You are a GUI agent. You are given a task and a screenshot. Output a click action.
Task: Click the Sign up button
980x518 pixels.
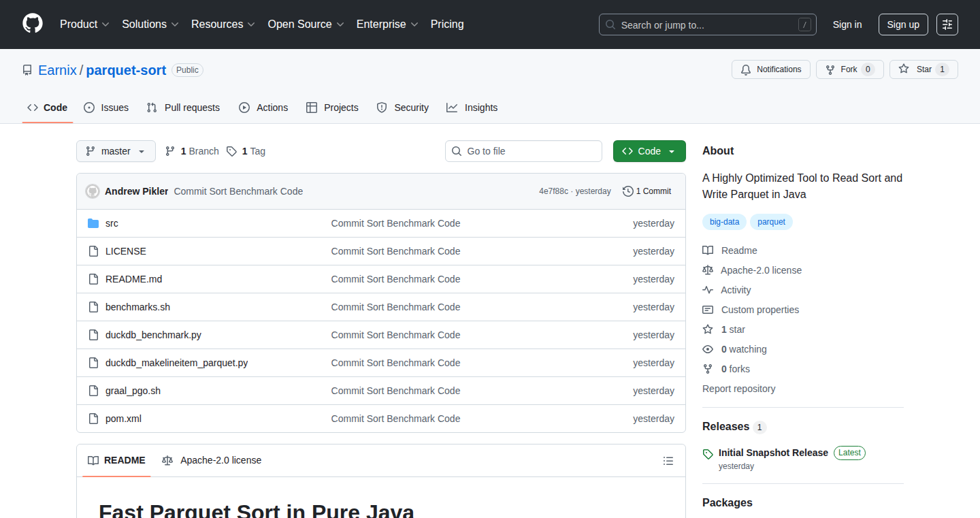tap(903, 25)
